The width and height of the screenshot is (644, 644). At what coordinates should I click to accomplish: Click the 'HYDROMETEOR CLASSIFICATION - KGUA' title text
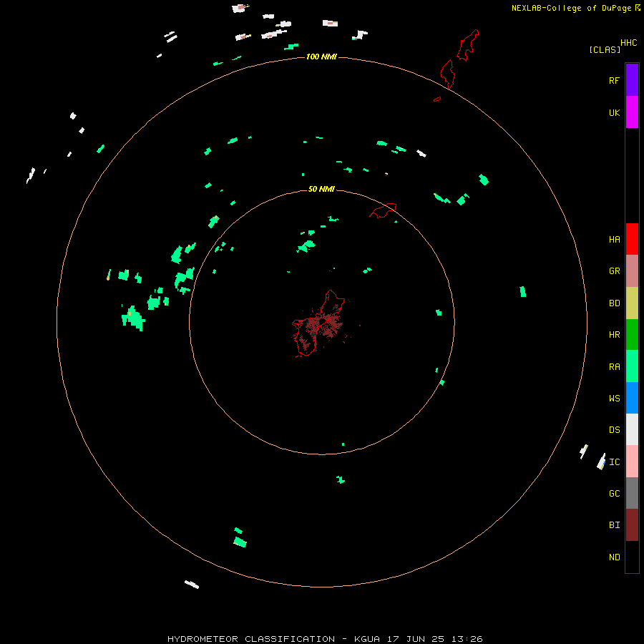[273, 639]
